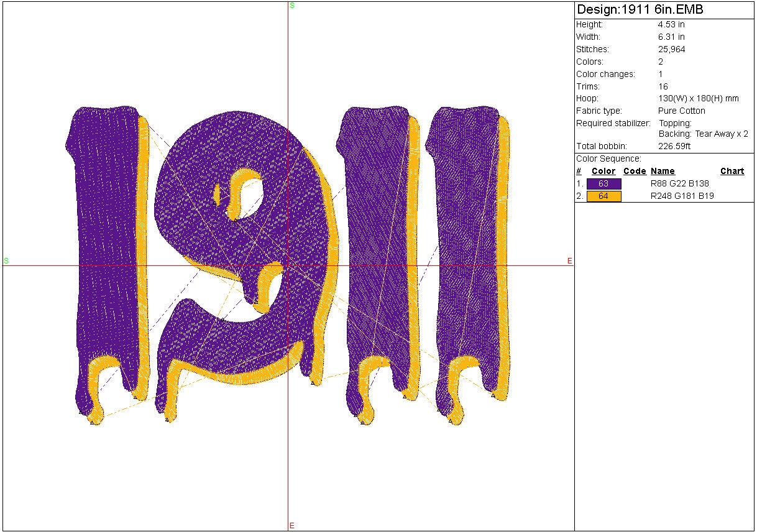Click the red E marker at bottom
The image size is (757, 532).
[292, 526]
